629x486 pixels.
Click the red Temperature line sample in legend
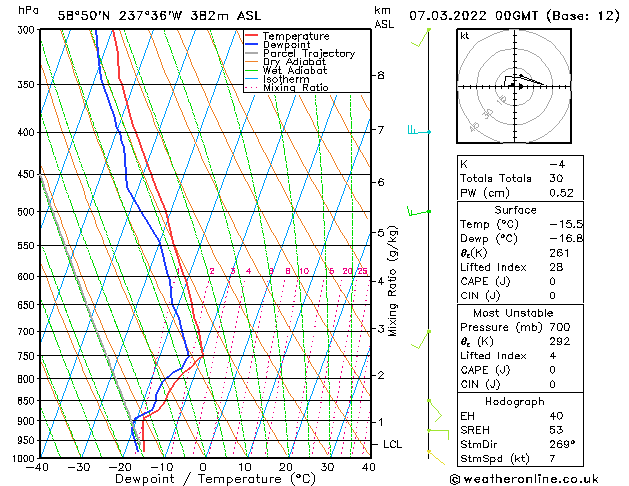[252, 36]
